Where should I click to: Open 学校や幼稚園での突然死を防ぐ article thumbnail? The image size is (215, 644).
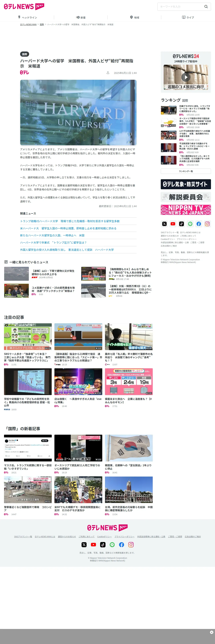pyautogui.click(x=28, y=382)
